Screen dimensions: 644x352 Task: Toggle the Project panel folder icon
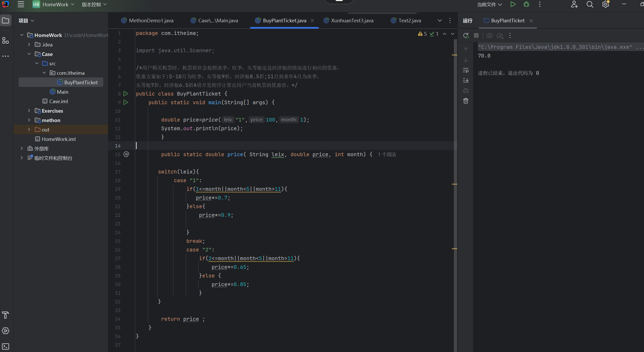[x=6, y=20]
